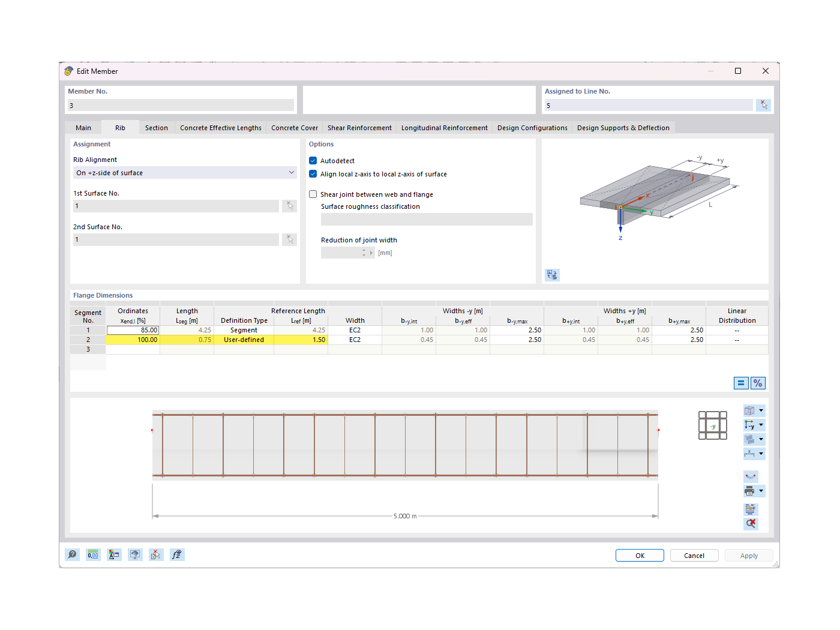The image size is (840, 630).
Task: Select the percent display icon above the preview
Action: (758, 383)
